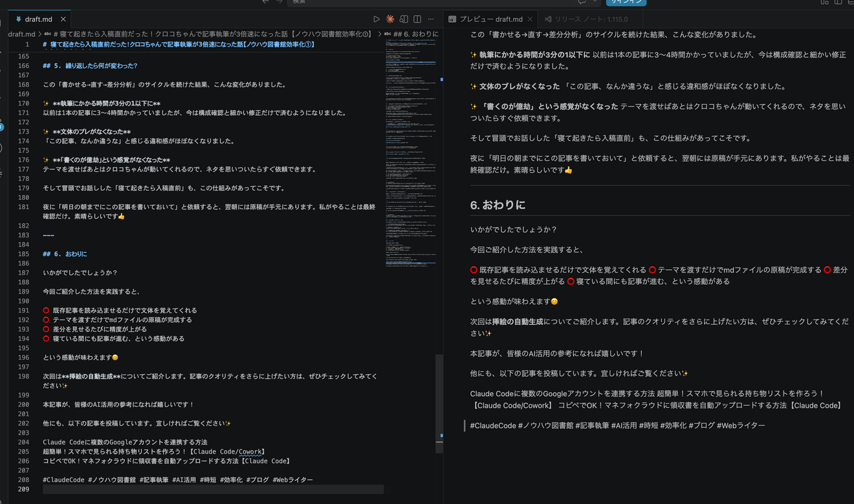
Task: Open the split editor icon in the toolbar
Action: coord(417,19)
